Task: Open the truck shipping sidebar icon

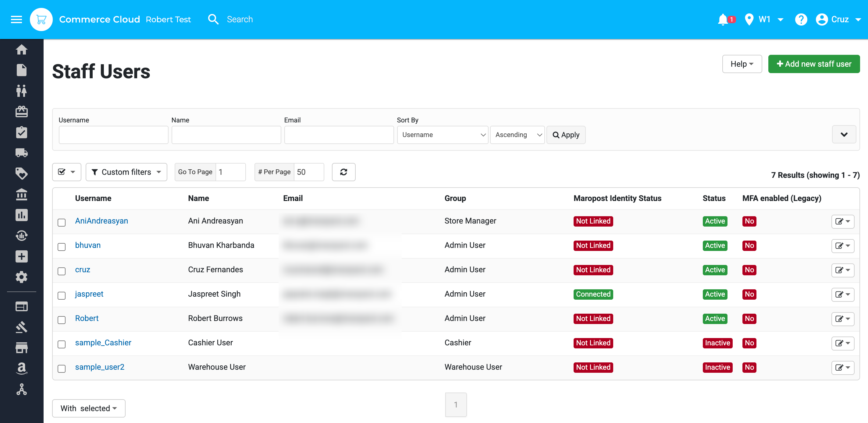Action: click(x=22, y=153)
